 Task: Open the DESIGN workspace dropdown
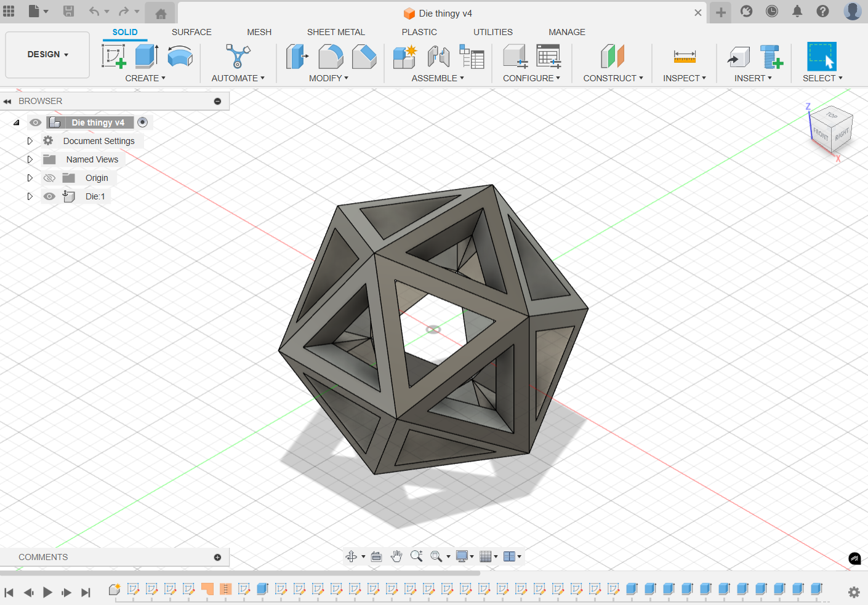coord(47,55)
